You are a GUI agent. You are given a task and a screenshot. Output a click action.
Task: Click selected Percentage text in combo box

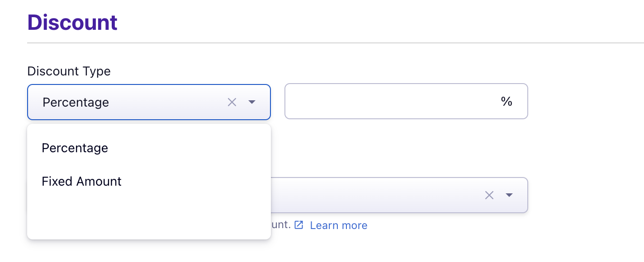pos(76,103)
